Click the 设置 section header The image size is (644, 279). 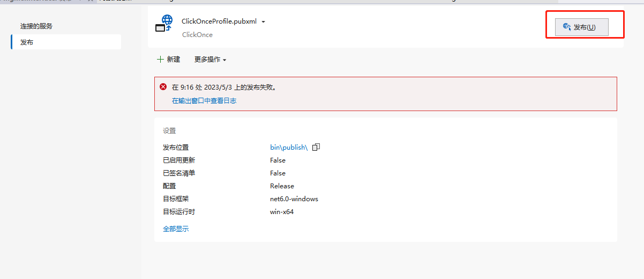click(169, 130)
